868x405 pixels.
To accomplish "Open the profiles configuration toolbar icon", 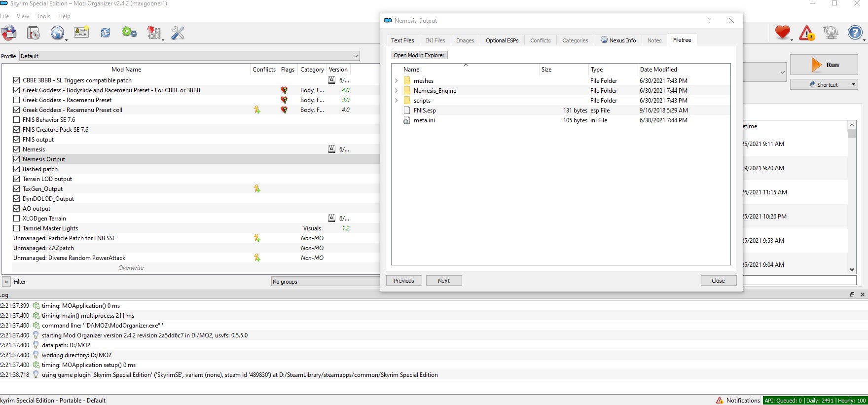I will point(81,33).
